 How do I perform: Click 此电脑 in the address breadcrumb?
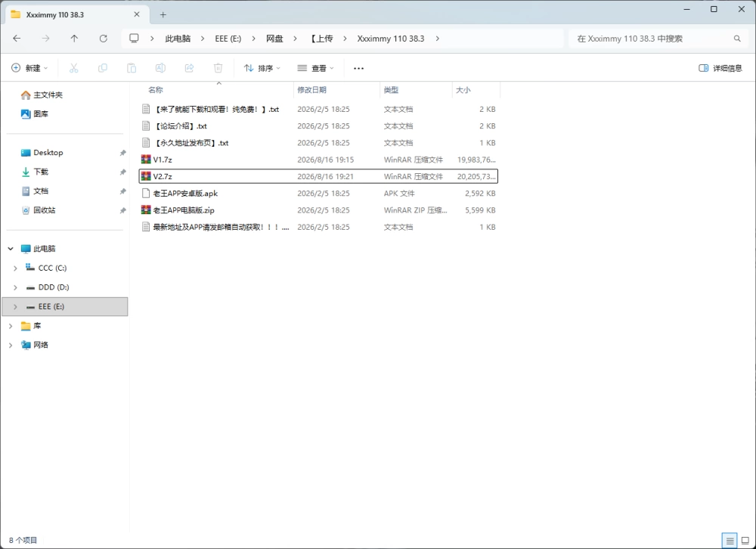(x=178, y=39)
